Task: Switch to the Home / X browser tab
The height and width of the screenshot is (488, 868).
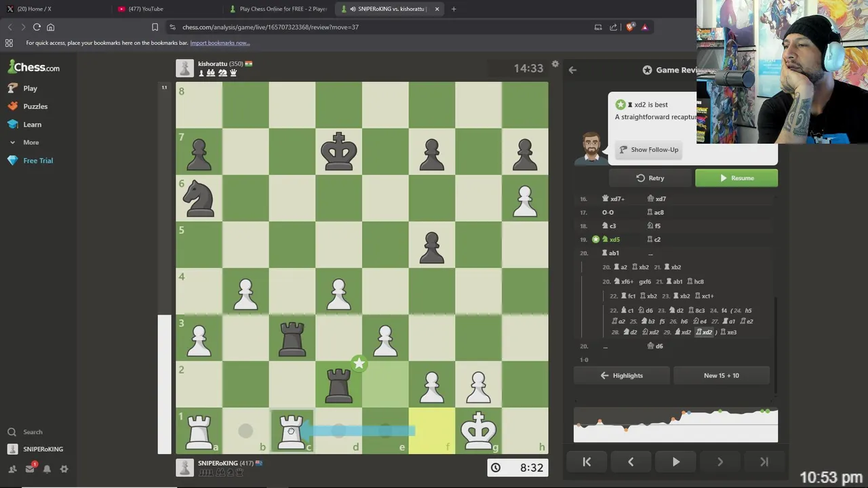Action: pyautogui.click(x=54, y=9)
